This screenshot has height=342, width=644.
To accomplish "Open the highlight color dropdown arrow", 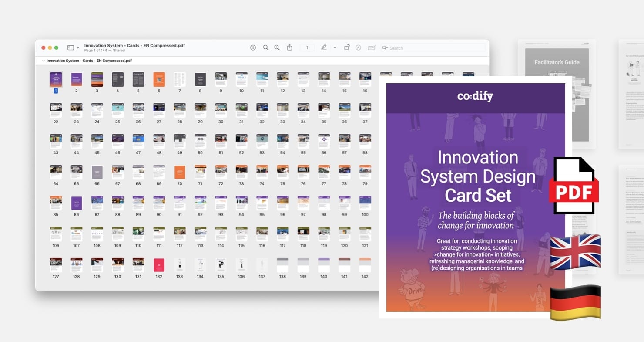I will 335,48.
